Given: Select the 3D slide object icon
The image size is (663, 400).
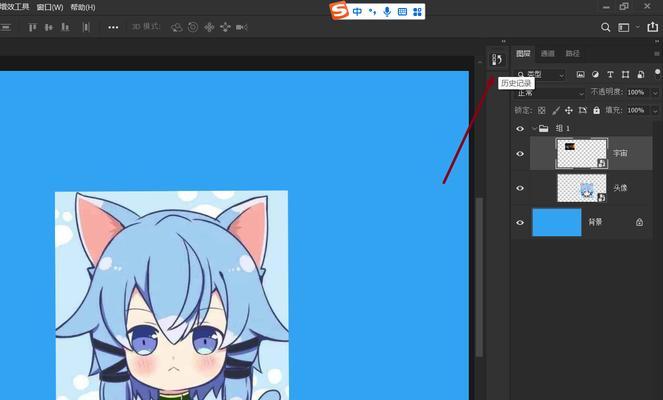Looking at the screenshot, I should pos(225,27).
